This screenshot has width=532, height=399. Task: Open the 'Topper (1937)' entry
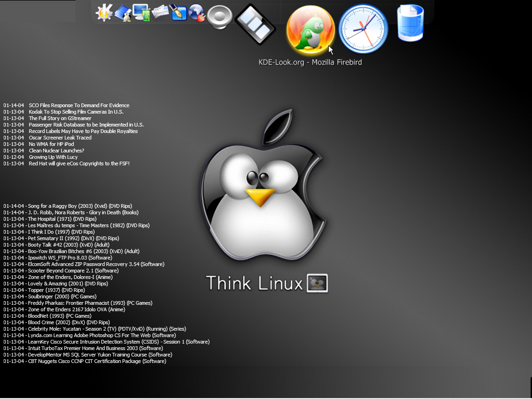(44, 290)
